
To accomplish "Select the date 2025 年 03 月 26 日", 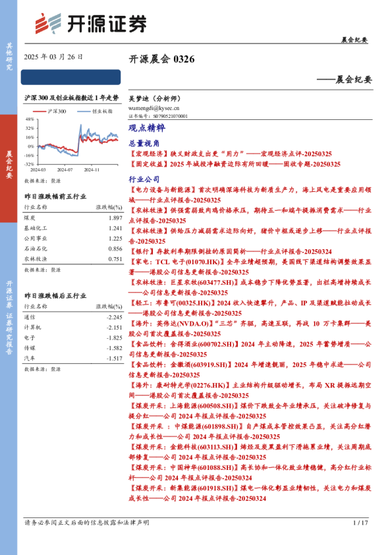I will tap(53, 57).
